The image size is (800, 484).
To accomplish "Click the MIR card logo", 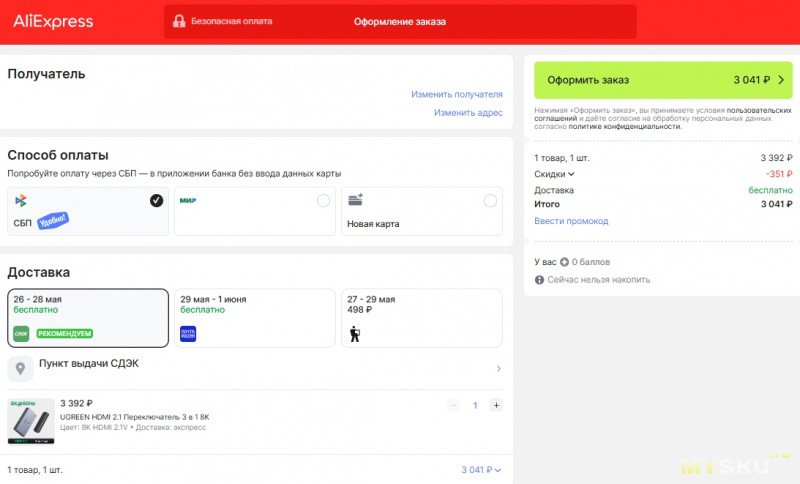I will [x=188, y=200].
